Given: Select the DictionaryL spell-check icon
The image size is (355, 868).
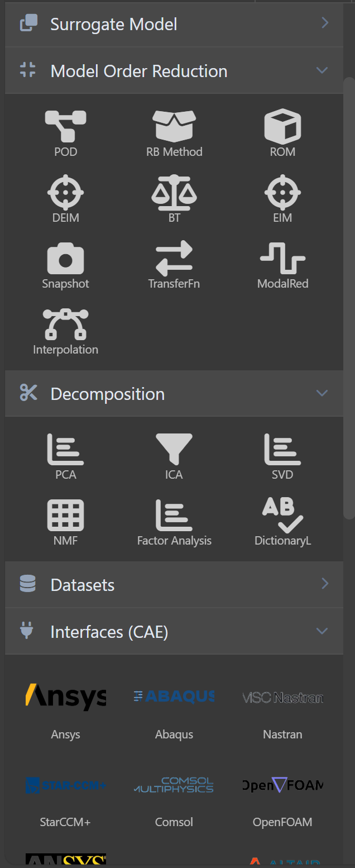Looking at the screenshot, I should (282, 515).
